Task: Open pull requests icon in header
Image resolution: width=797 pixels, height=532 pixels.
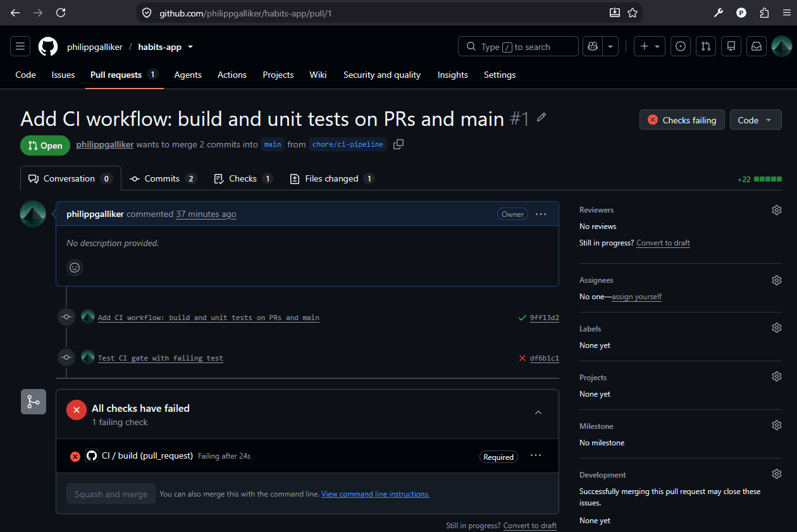Action: tap(706, 46)
